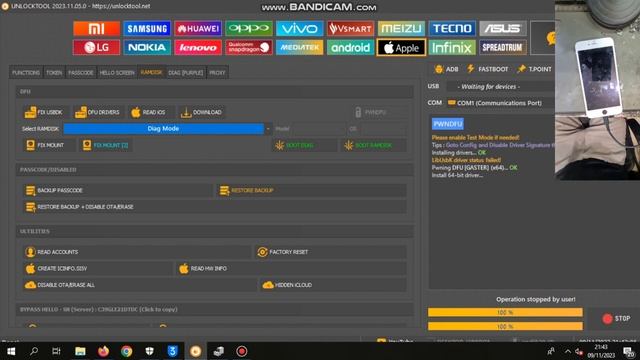Copy the serial from the BYPASS HELLO header

[x=98, y=309]
